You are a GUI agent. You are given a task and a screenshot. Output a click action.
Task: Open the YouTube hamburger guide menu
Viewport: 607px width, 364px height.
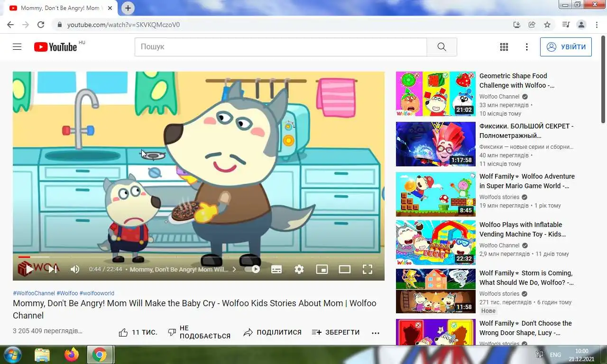click(17, 47)
